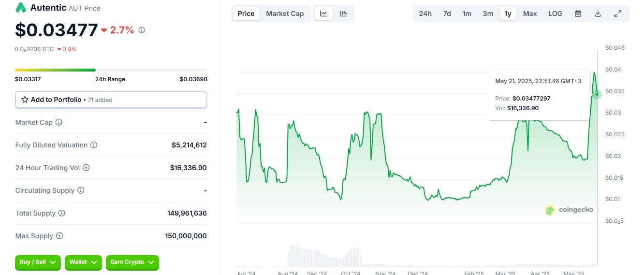Open the Buy / Sell dropdown
Viewport: 644px width, 275px height.
[38, 262]
